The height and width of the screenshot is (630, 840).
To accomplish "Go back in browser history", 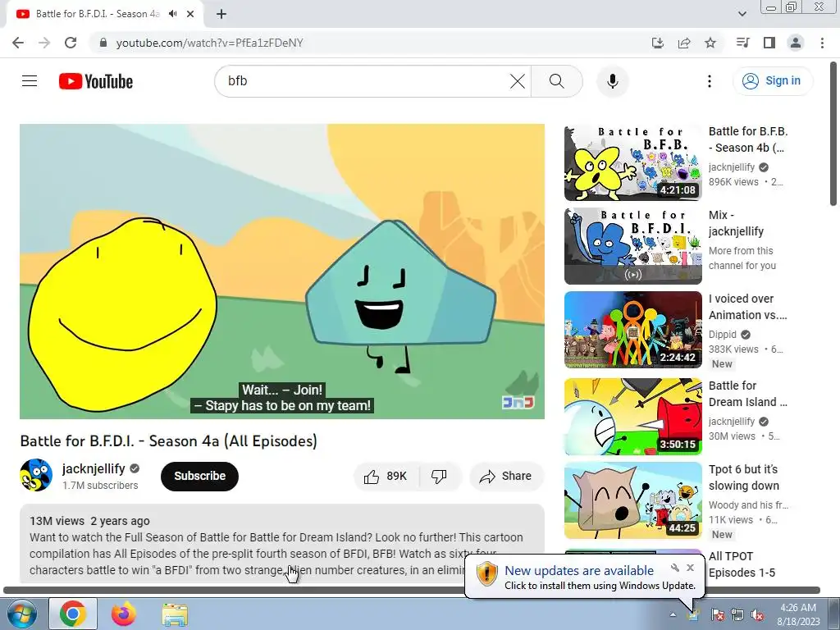I will 18,43.
